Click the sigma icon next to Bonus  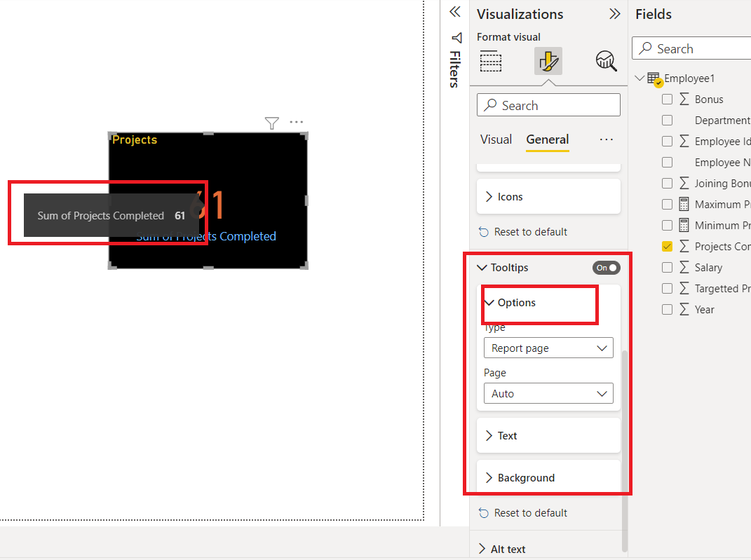[x=684, y=99]
